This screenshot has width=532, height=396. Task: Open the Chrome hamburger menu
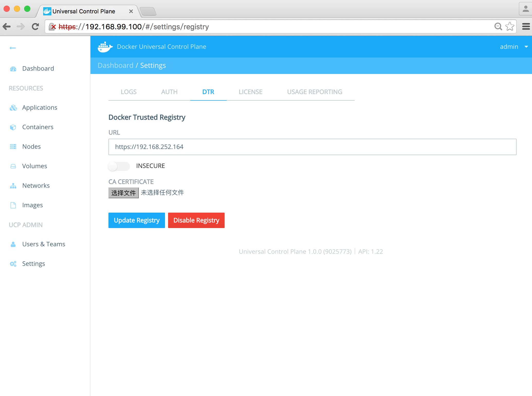[526, 26]
